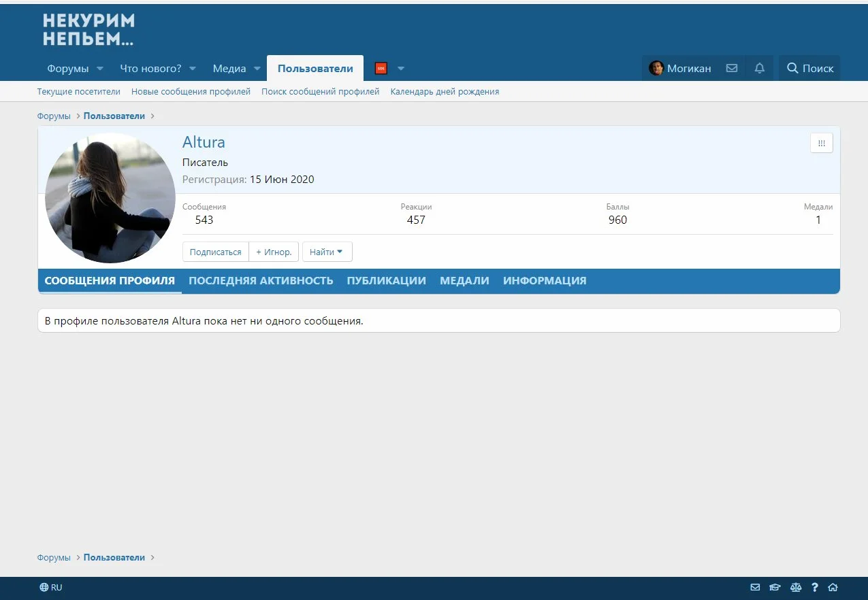Viewport: 868px width, 600px height.
Task: Click the red SOS icon in navigation
Action: point(381,69)
